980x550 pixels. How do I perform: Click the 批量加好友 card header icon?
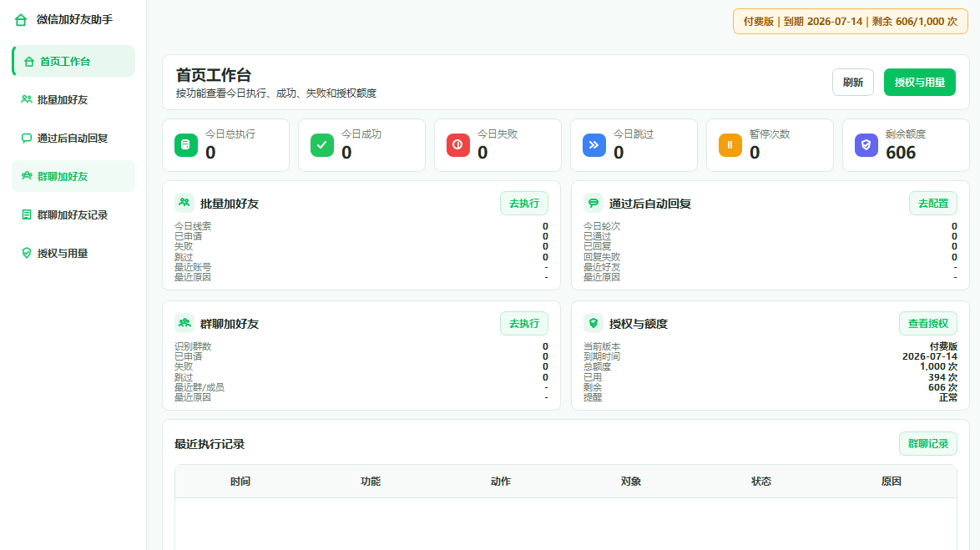click(184, 203)
